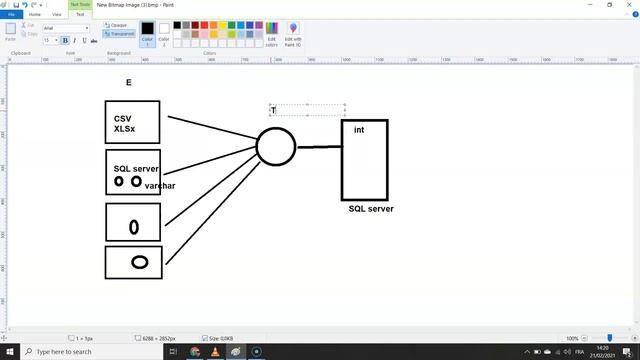Click the Paste button

(x=11, y=32)
